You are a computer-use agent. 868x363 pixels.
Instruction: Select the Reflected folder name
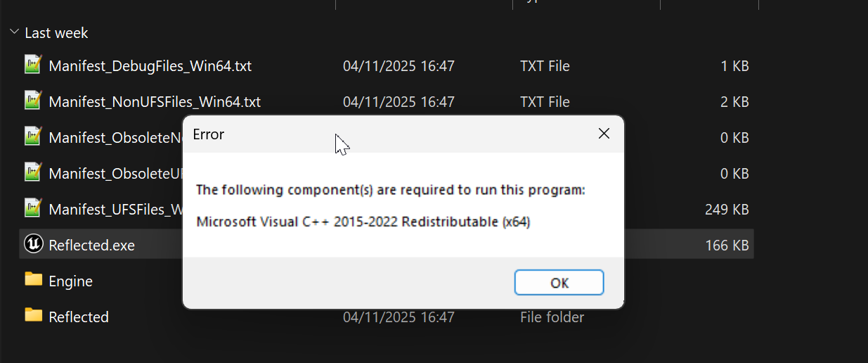tap(79, 317)
